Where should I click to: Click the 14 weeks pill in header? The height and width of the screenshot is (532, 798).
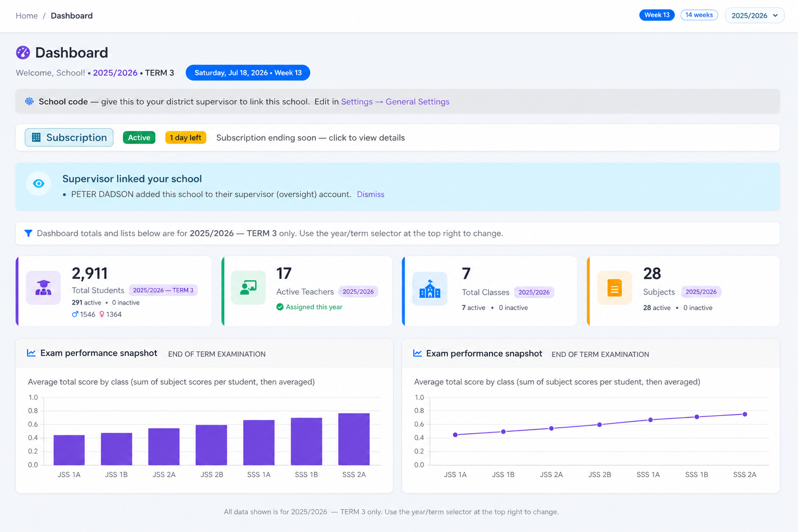(x=699, y=15)
